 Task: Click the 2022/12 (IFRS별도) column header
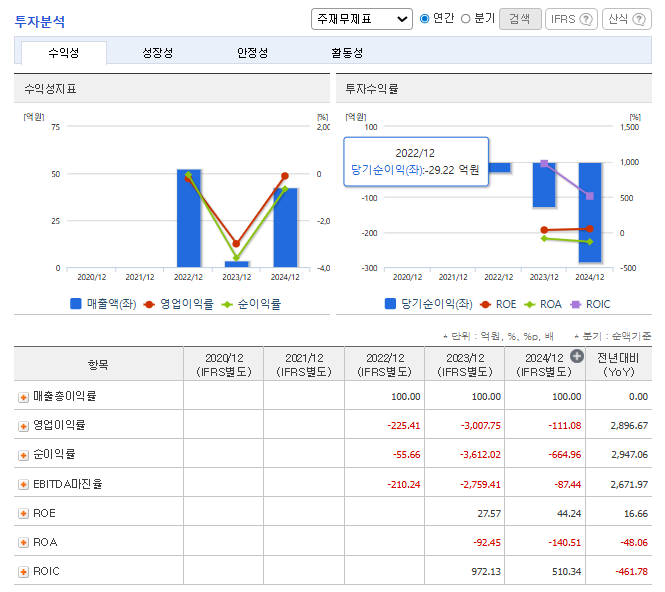pos(384,365)
